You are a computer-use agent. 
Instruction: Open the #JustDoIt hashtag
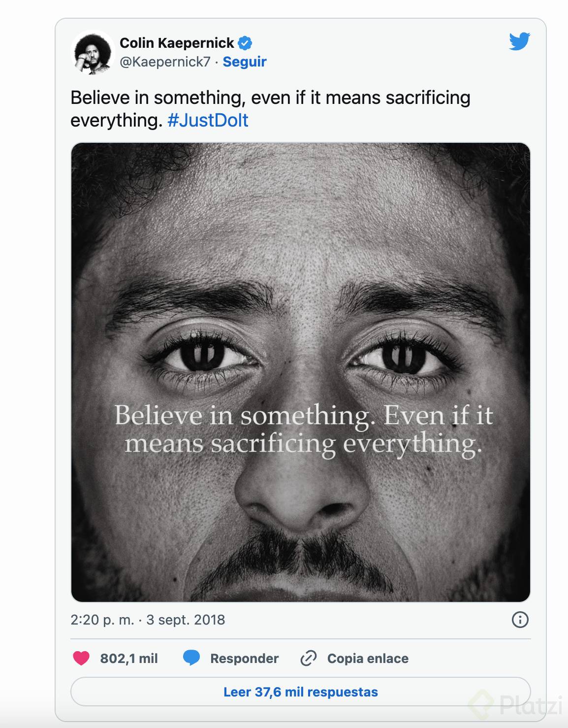click(x=208, y=121)
